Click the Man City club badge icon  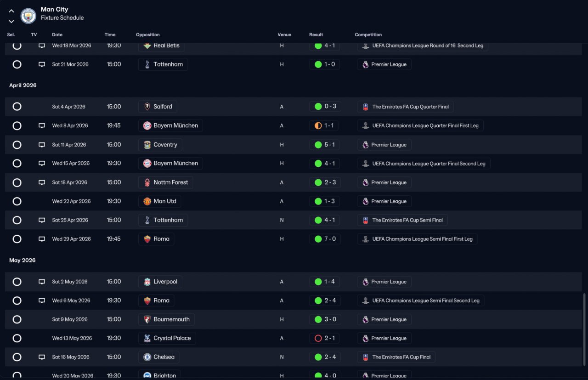(28, 16)
